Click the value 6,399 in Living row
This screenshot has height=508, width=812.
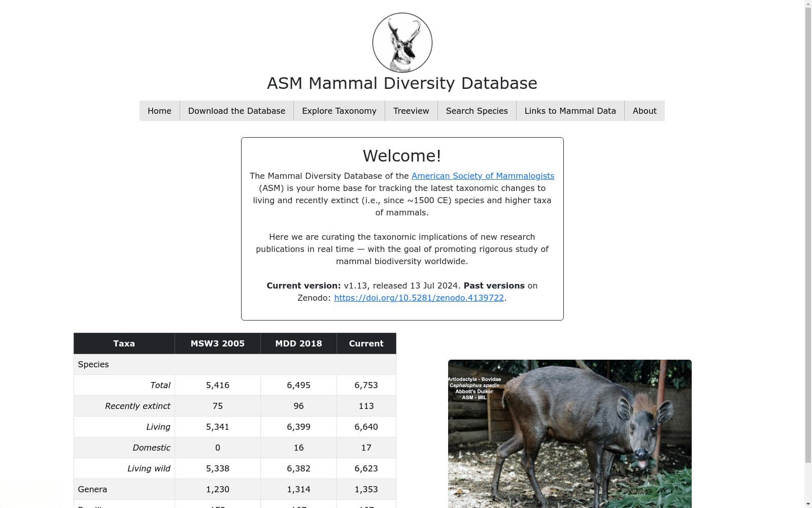[298, 427]
